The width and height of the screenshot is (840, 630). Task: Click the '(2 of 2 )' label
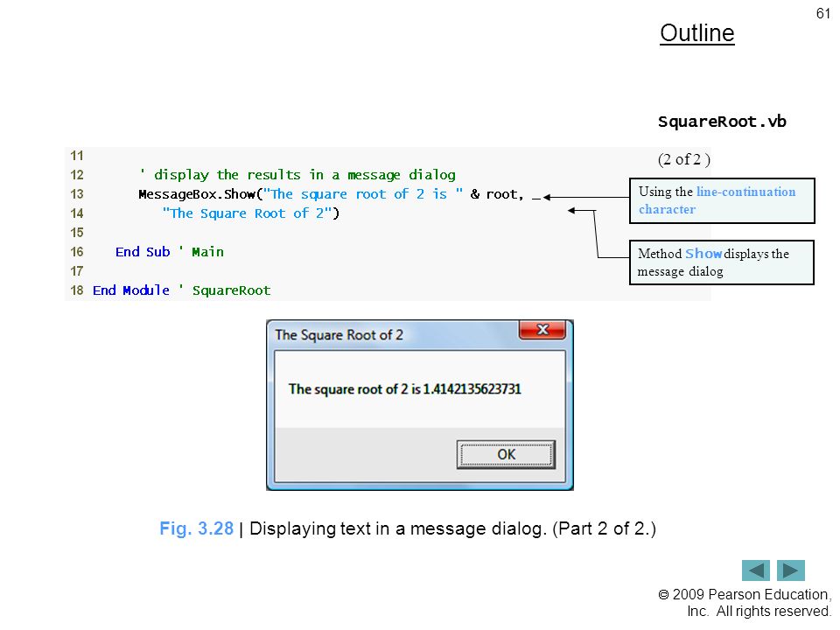coord(684,159)
